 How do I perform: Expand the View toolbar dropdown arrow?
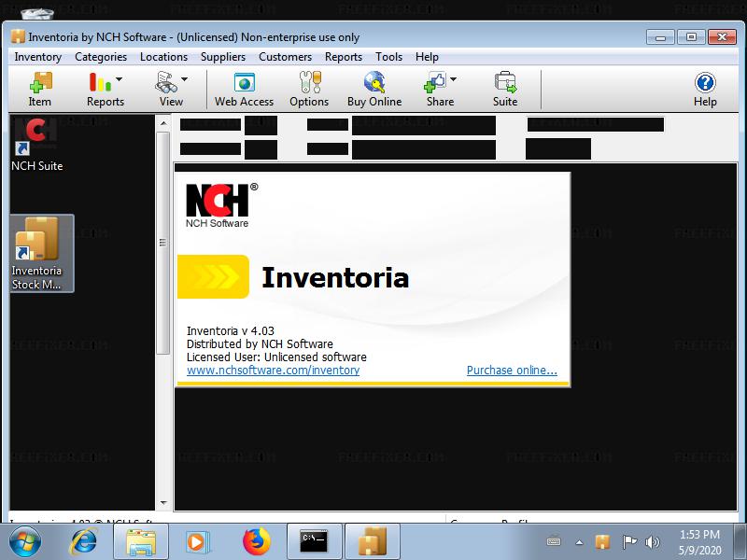[x=184, y=79]
